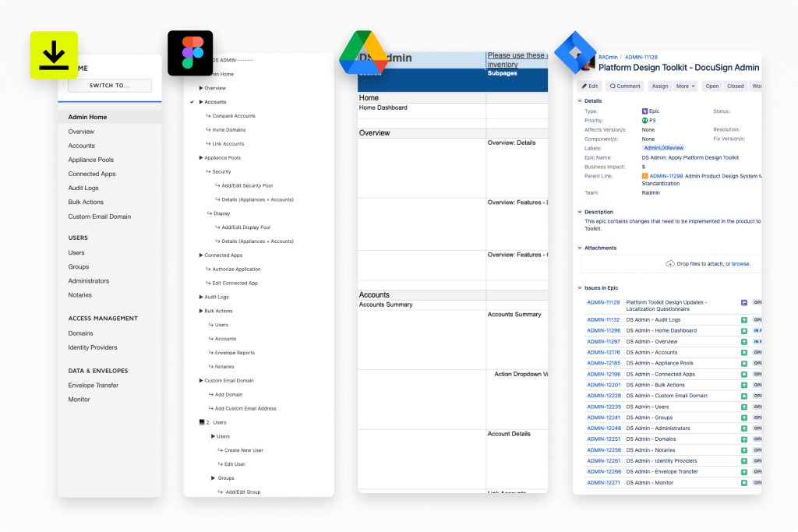Click the P3 priority icon
This screenshot has height=532, width=798.
[x=644, y=121]
